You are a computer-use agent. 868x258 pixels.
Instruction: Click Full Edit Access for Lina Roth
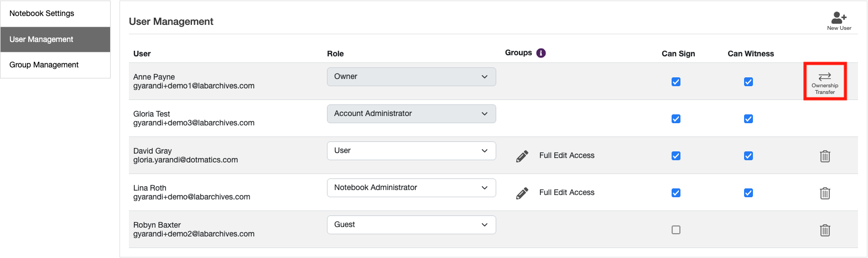pos(566,193)
